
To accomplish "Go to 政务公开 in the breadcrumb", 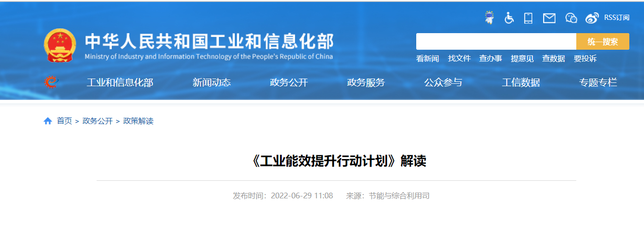I will point(98,121).
